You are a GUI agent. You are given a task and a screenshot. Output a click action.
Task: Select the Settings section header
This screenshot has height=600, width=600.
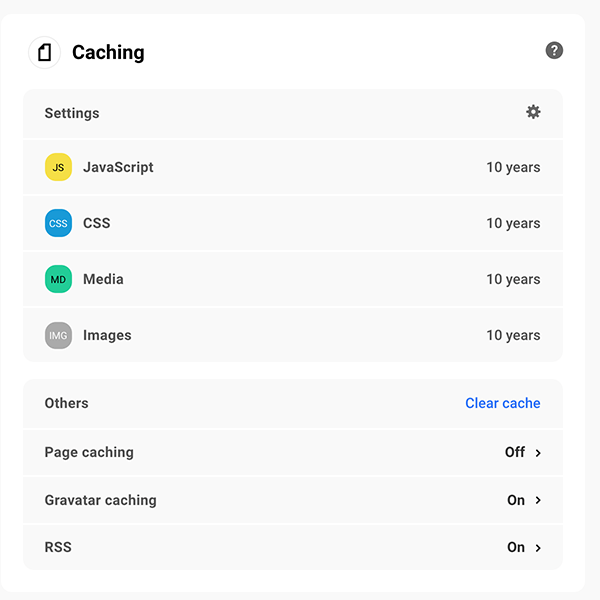click(x=72, y=113)
